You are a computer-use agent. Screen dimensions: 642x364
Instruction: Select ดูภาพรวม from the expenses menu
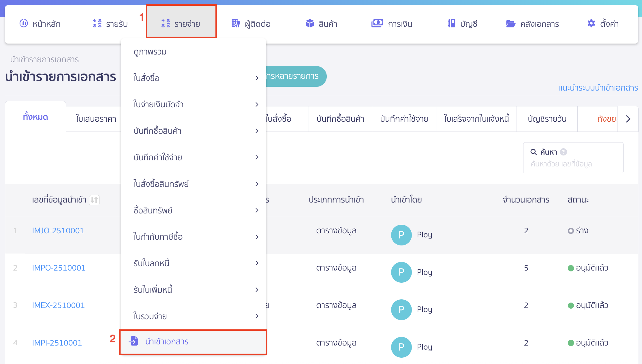[150, 52]
